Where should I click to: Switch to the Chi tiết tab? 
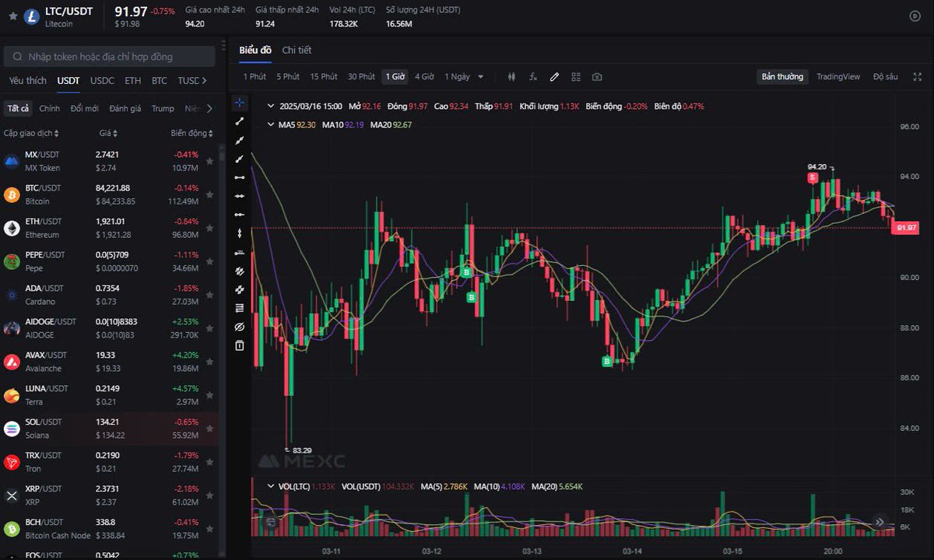pyautogui.click(x=297, y=50)
